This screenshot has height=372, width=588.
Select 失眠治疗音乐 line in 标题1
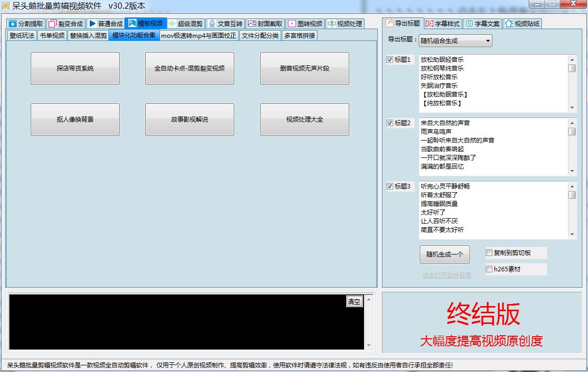[439, 85]
